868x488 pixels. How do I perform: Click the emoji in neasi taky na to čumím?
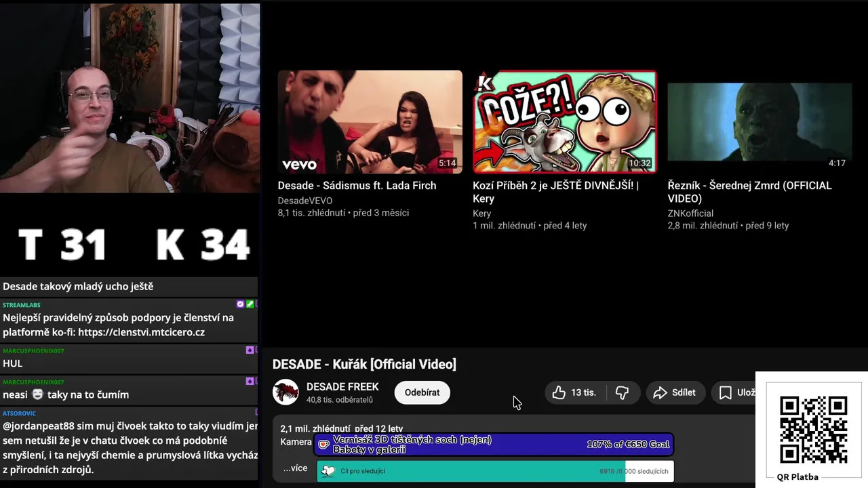point(37,394)
